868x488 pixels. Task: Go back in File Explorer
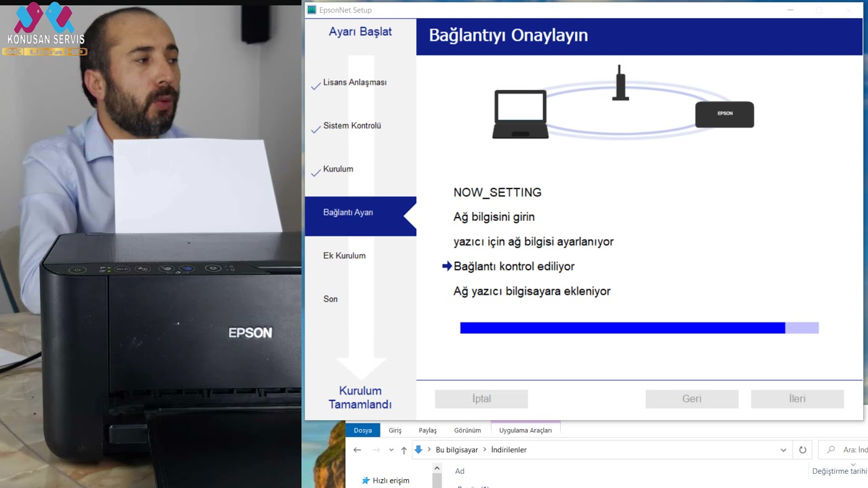tap(357, 450)
